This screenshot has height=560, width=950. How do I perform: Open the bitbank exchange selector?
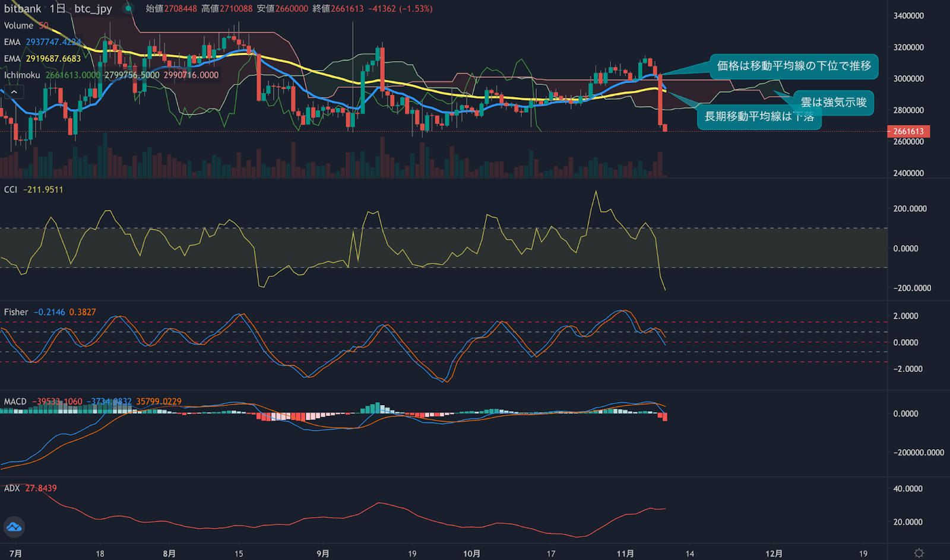coord(22,9)
